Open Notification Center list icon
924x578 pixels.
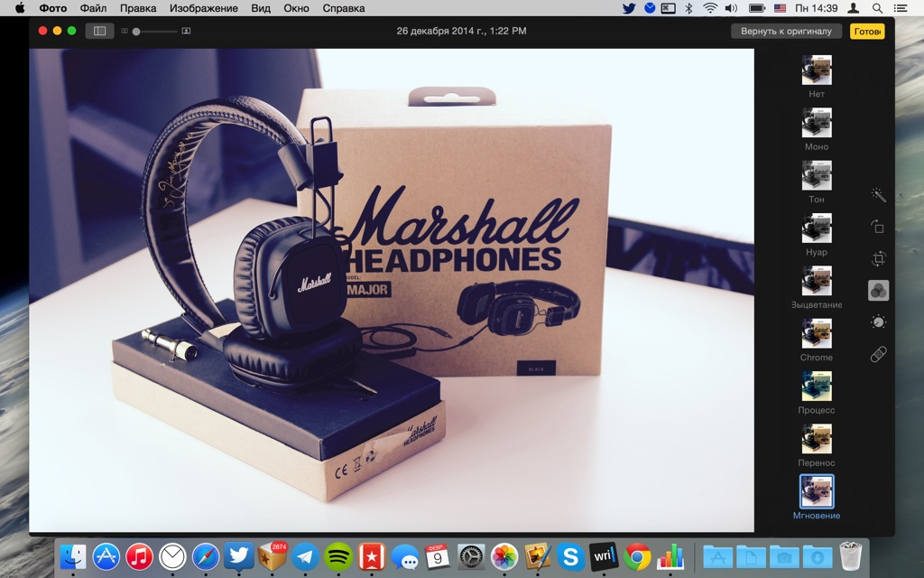900,8
